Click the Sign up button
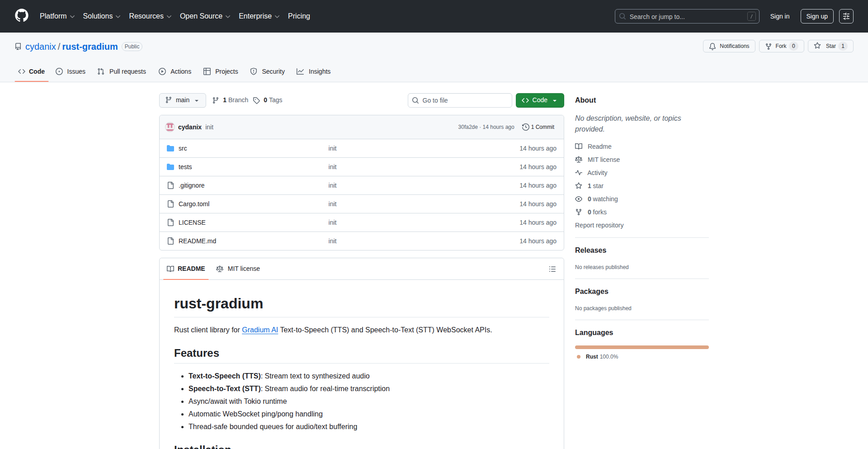The image size is (868, 449). [816, 16]
